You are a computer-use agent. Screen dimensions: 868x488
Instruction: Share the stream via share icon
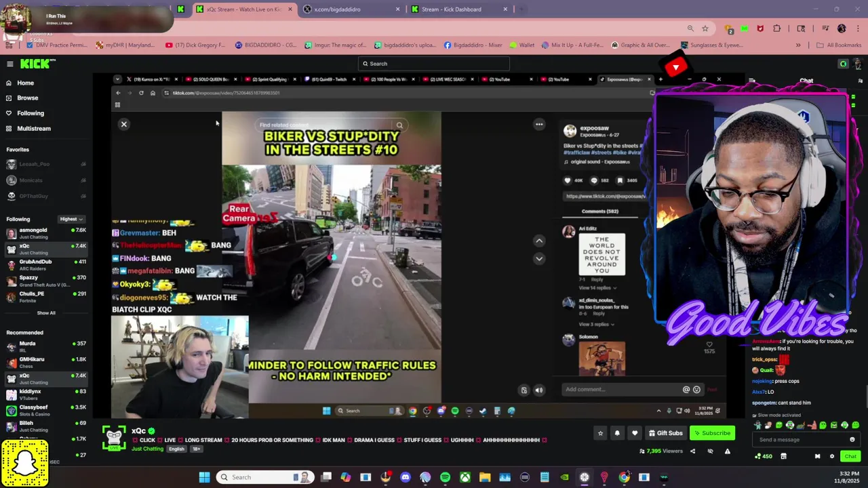[693, 451]
